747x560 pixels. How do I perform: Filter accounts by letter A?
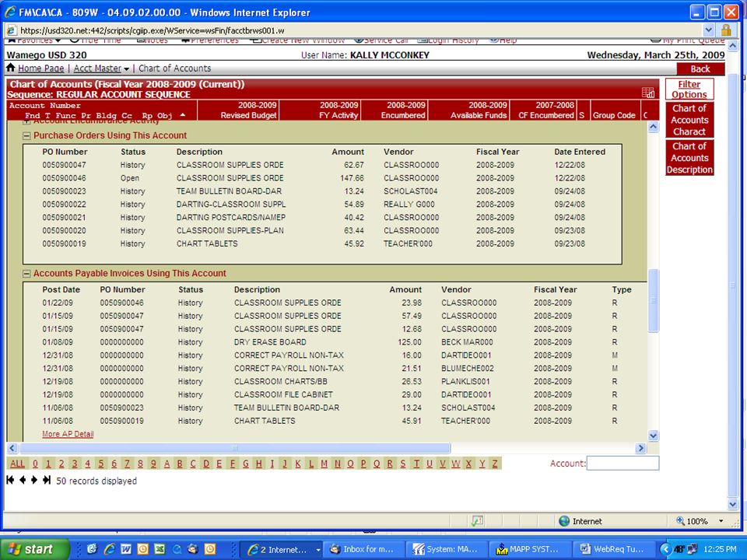167,464
